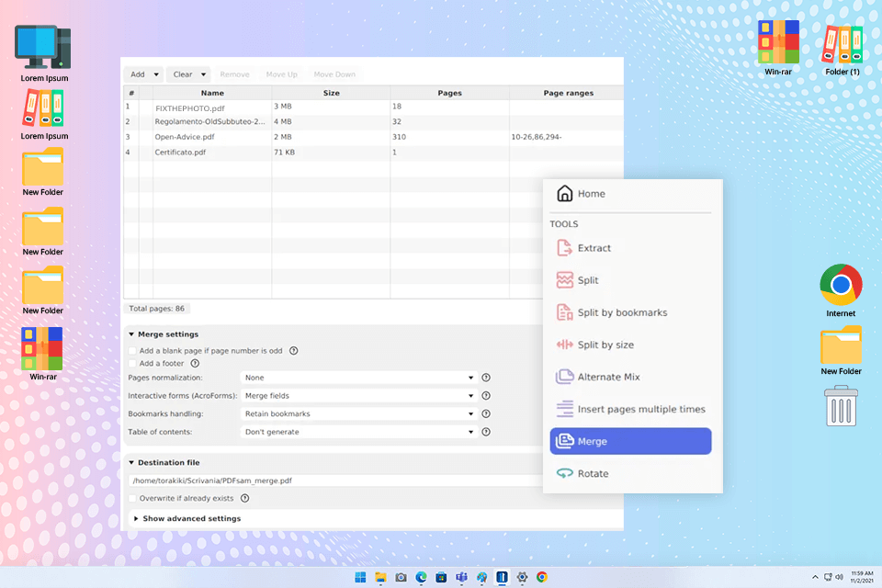
Task: Click the Page ranges column header
Action: coord(568,93)
